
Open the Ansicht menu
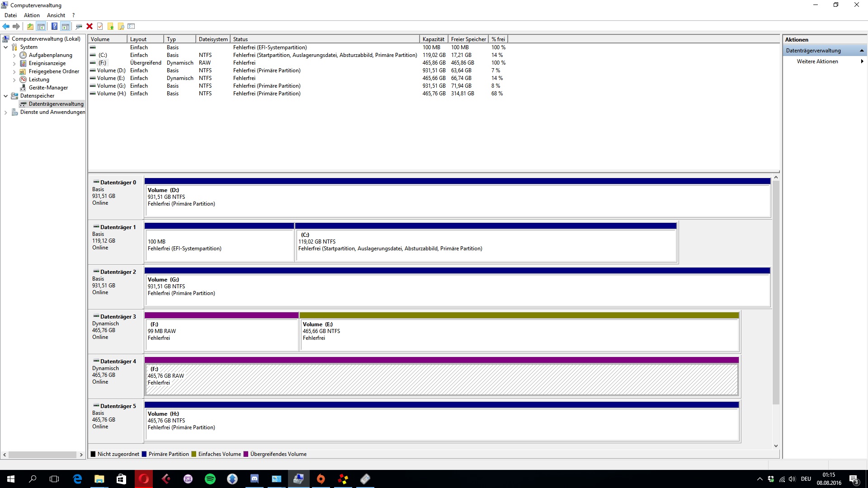[x=56, y=15]
